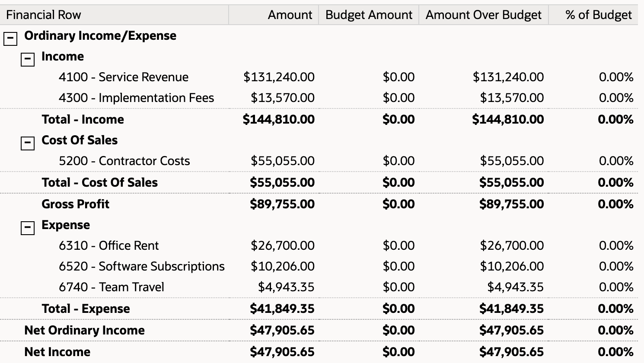Click the Total Expense amount $41,849.35
Viewport: 644px width, 363px height.
tap(282, 309)
